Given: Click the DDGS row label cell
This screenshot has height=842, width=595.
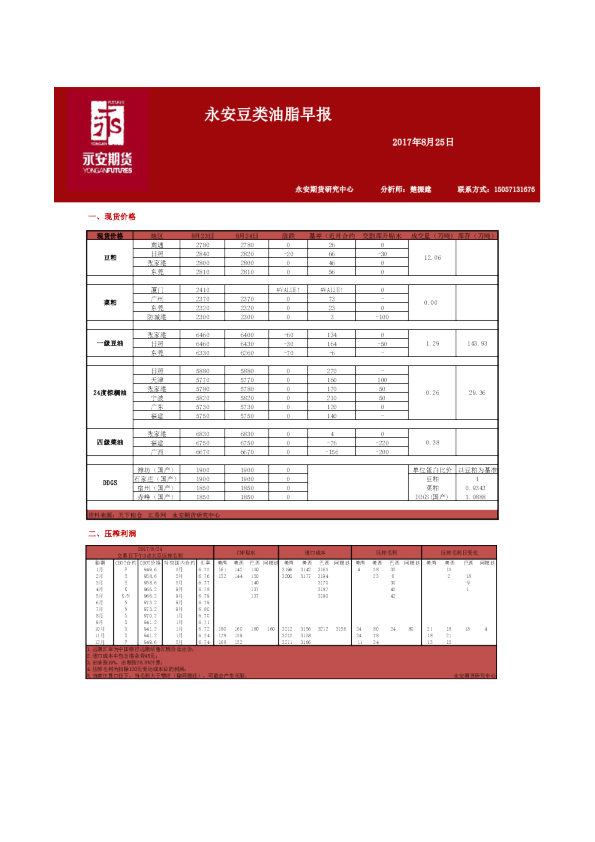Looking at the screenshot, I should click(x=110, y=483).
